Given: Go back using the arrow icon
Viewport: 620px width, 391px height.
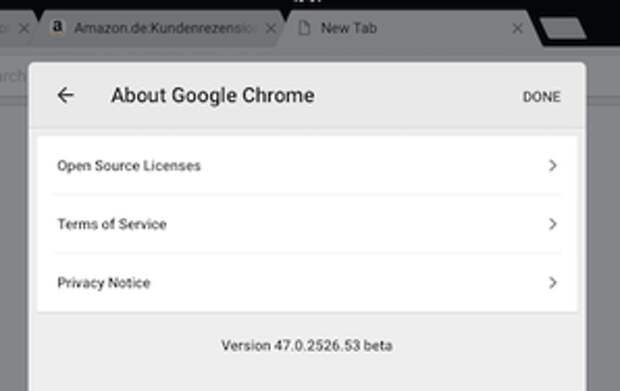Looking at the screenshot, I should tap(66, 95).
